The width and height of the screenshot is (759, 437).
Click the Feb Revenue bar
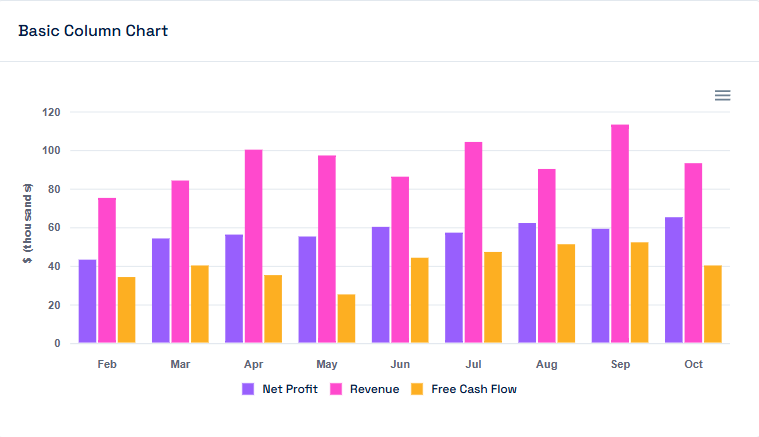click(x=107, y=271)
